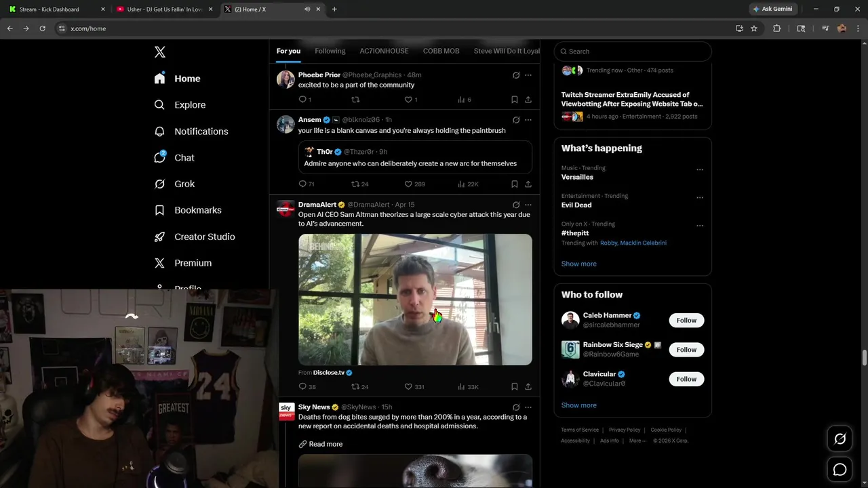Share DramaAlert's post
The width and height of the screenshot is (868, 488).
click(x=528, y=386)
